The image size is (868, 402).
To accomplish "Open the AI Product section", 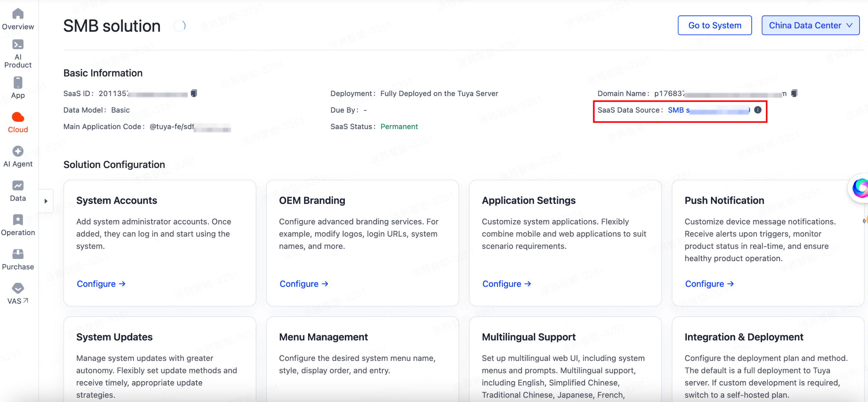I will (x=18, y=45).
